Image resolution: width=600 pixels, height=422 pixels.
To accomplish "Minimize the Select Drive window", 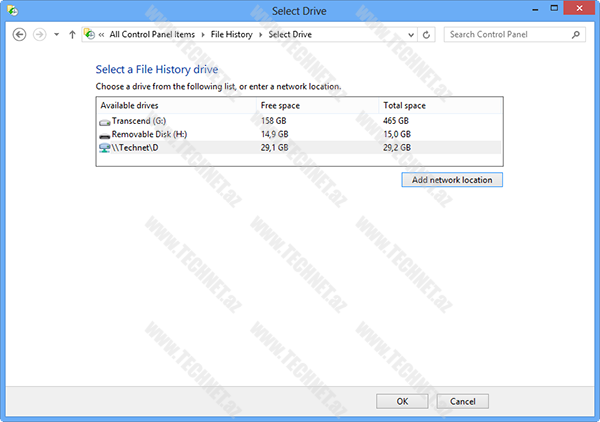I will (x=535, y=9).
